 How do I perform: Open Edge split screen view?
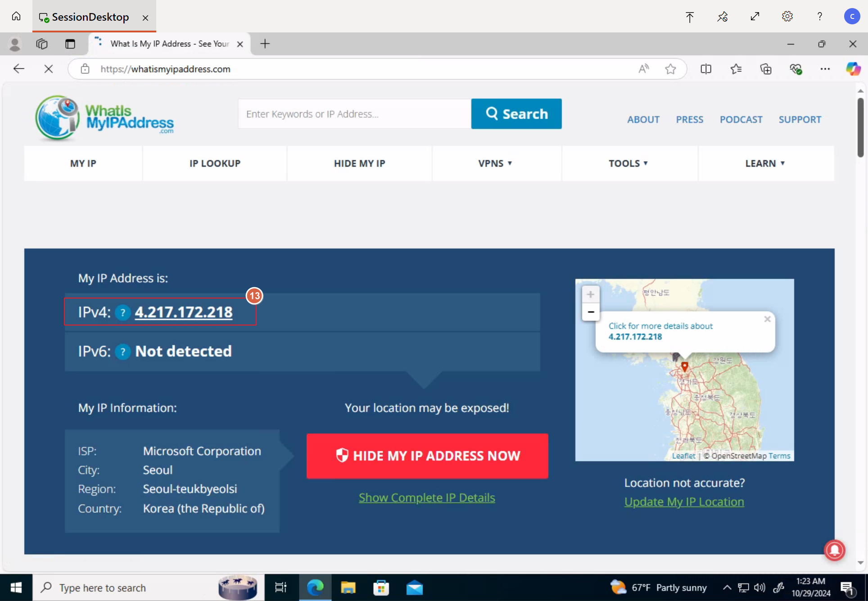click(705, 69)
